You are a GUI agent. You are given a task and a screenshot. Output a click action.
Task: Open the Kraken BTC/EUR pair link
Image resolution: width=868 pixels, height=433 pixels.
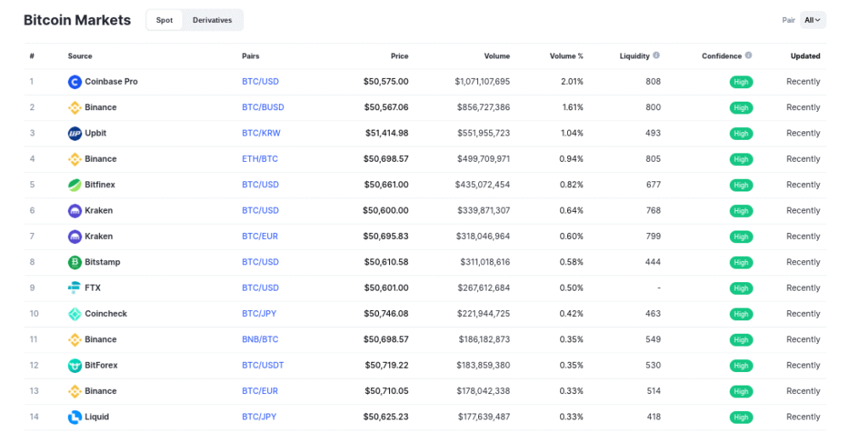pyautogui.click(x=260, y=236)
